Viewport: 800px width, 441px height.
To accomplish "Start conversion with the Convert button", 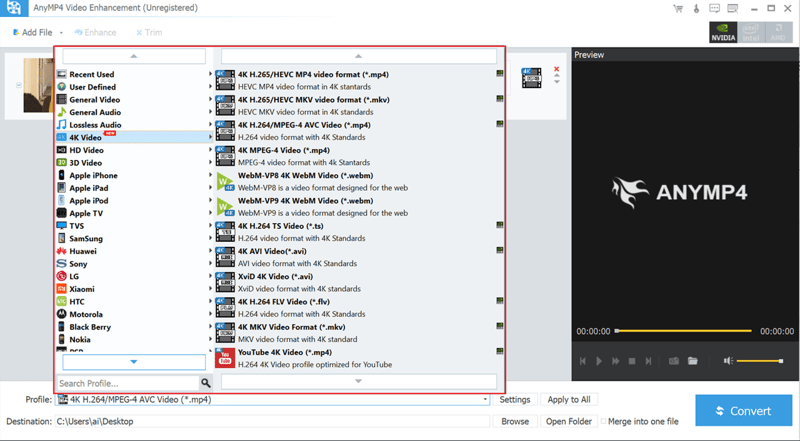I will (743, 410).
